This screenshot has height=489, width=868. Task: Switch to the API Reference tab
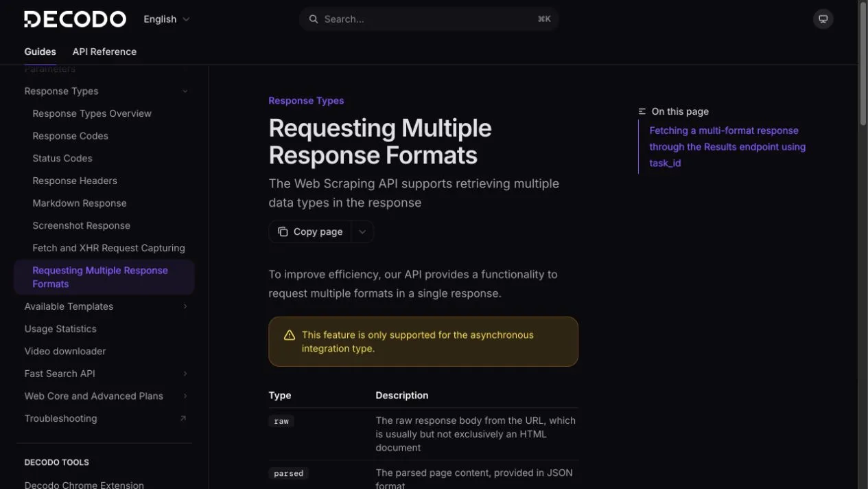(104, 52)
